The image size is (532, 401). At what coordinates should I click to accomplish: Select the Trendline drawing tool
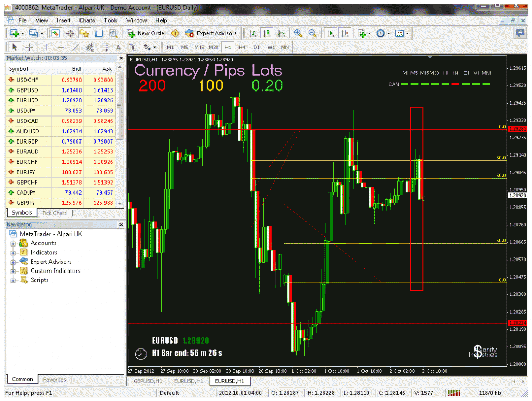pyautogui.click(x=76, y=47)
